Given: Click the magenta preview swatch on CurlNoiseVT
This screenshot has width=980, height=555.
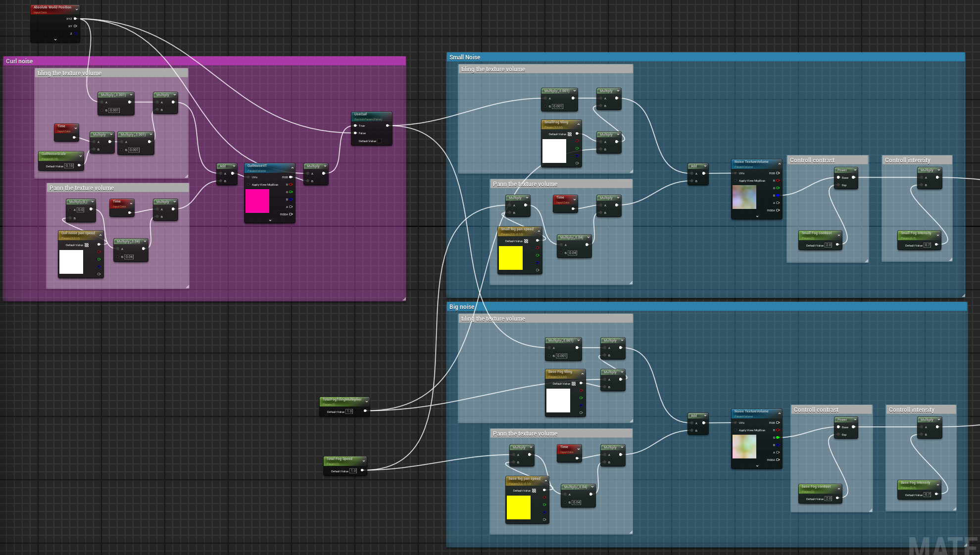Looking at the screenshot, I should coord(257,201).
